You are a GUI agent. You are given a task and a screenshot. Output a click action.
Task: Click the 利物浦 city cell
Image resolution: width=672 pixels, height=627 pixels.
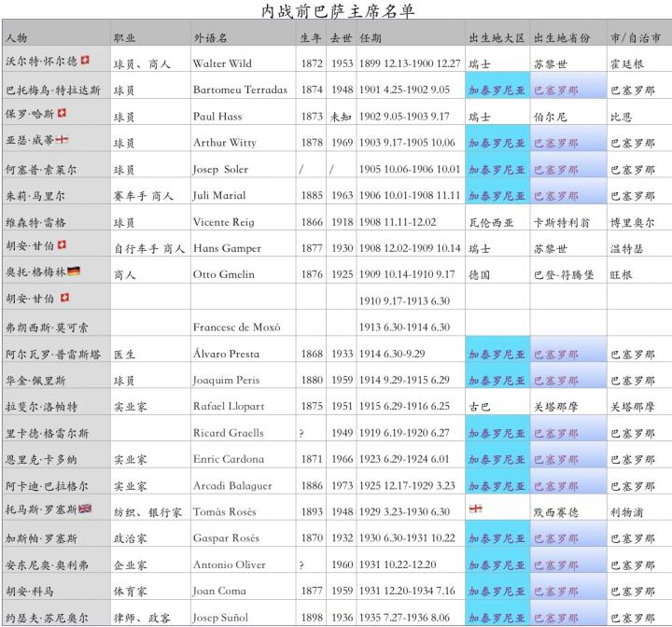click(626, 512)
